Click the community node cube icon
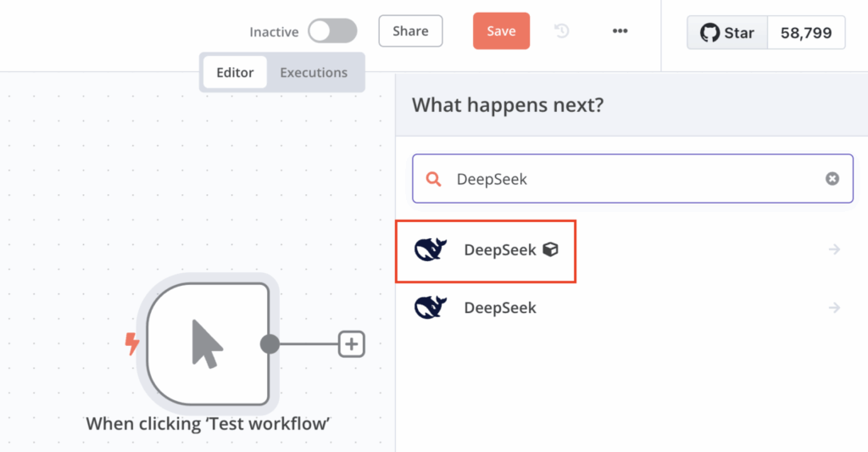Viewport: 868px width, 452px height. (550, 250)
